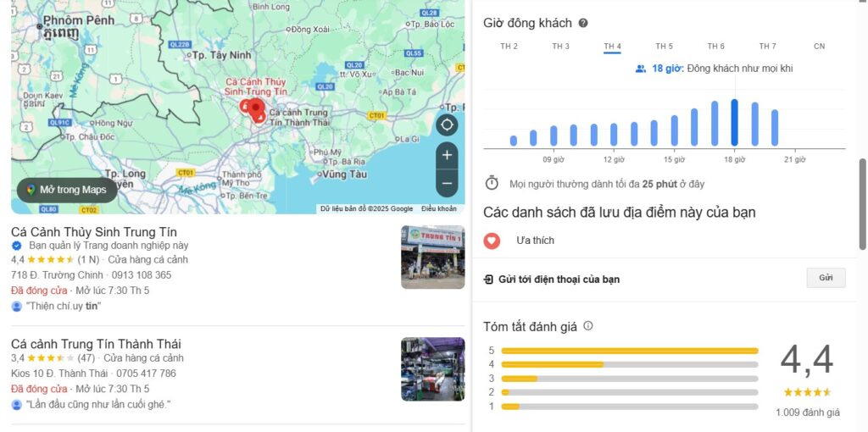Open Cá Cảnh Thủy Sinh Trung Tín listing
The height and width of the screenshot is (432, 868).
[x=94, y=232]
